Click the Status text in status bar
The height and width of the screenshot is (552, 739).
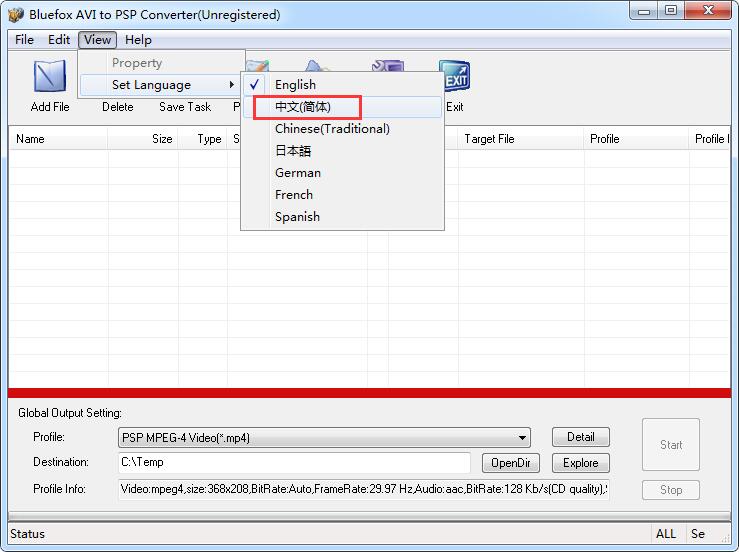[x=27, y=534]
